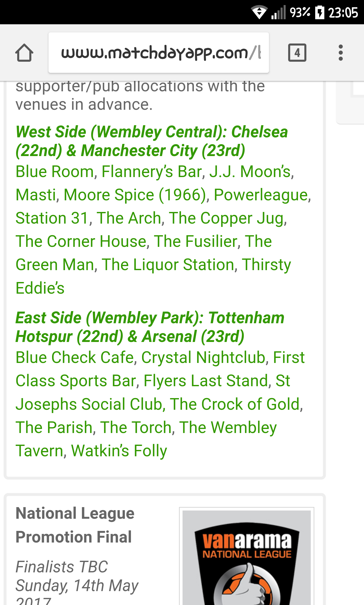364x605 pixels.
Task: Open the tab switcher showing 4 tabs
Action: 297,53
